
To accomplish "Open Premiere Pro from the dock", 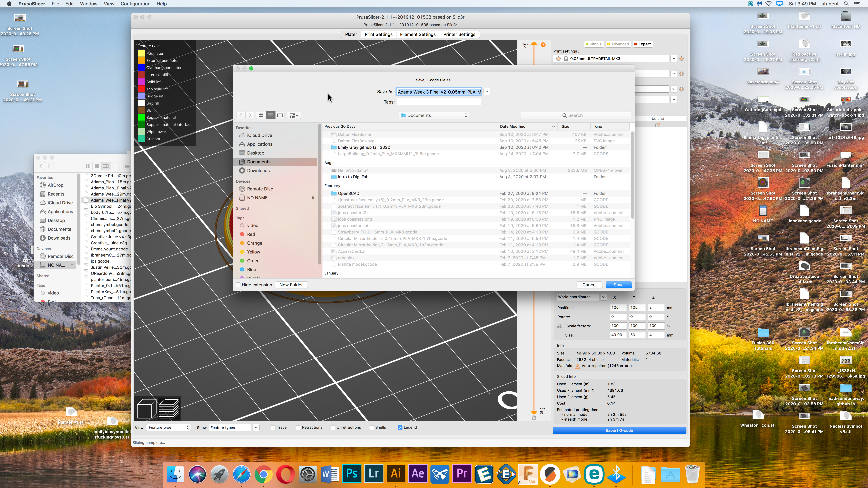I will point(462,474).
